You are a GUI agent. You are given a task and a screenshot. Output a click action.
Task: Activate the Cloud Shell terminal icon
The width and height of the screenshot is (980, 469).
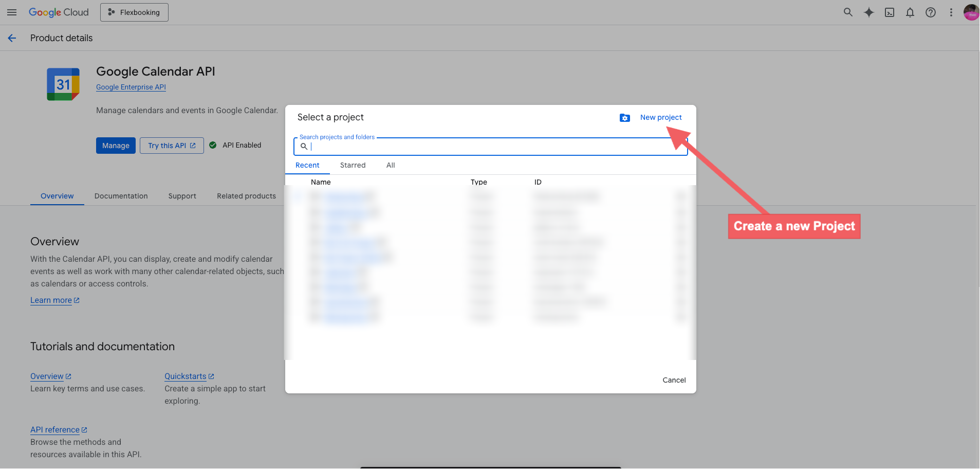click(890, 12)
